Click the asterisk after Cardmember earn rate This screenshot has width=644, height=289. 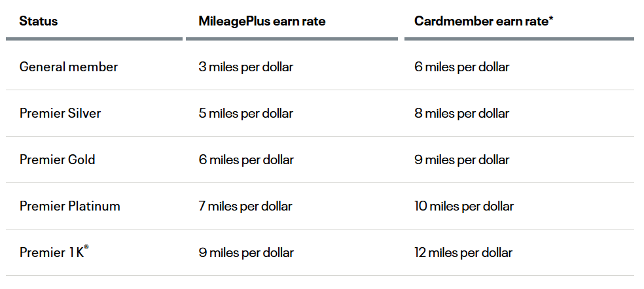[x=551, y=18]
